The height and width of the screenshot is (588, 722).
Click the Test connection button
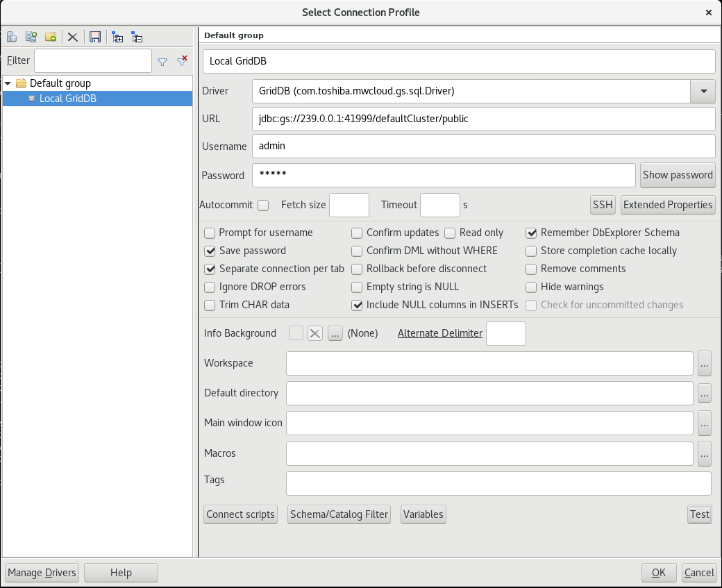tap(699, 514)
